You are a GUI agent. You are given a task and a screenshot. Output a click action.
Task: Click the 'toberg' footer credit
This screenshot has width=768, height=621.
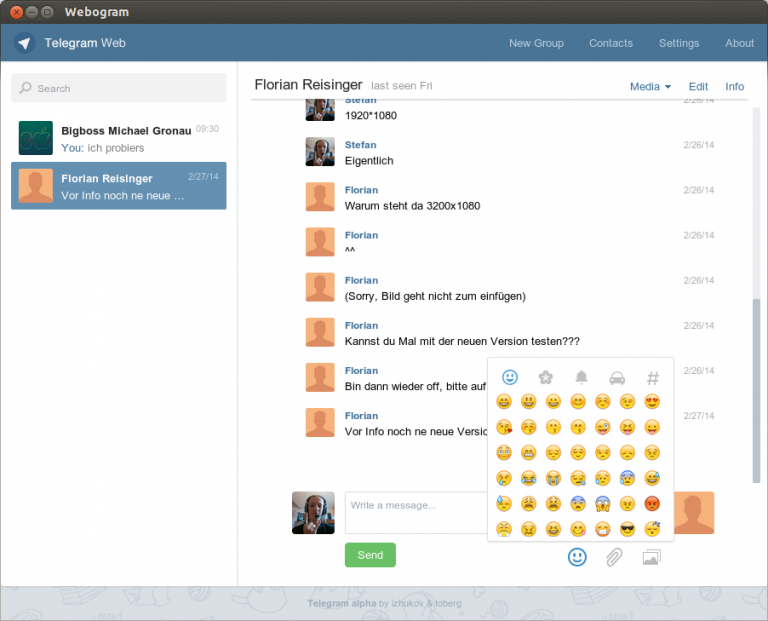(x=448, y=603)
